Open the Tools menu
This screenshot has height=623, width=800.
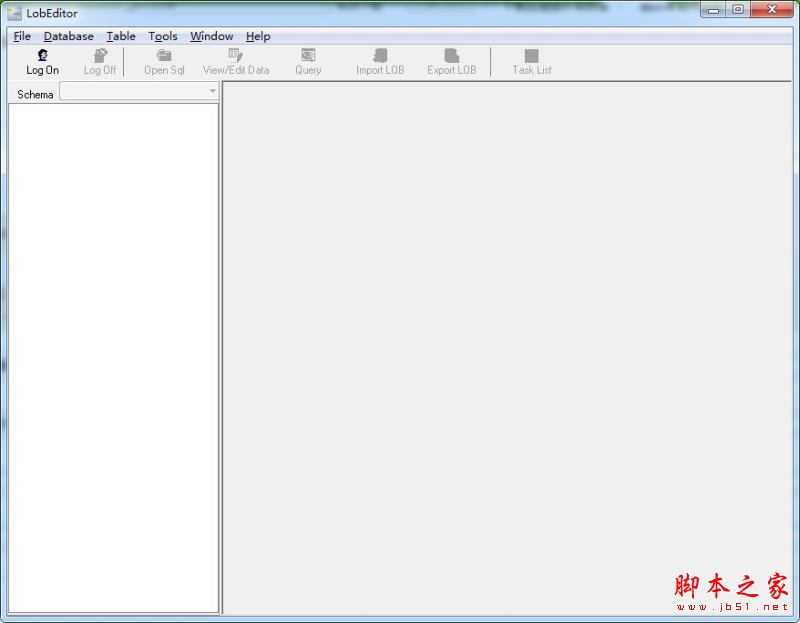pyautogui.click(x=163, y=36)
